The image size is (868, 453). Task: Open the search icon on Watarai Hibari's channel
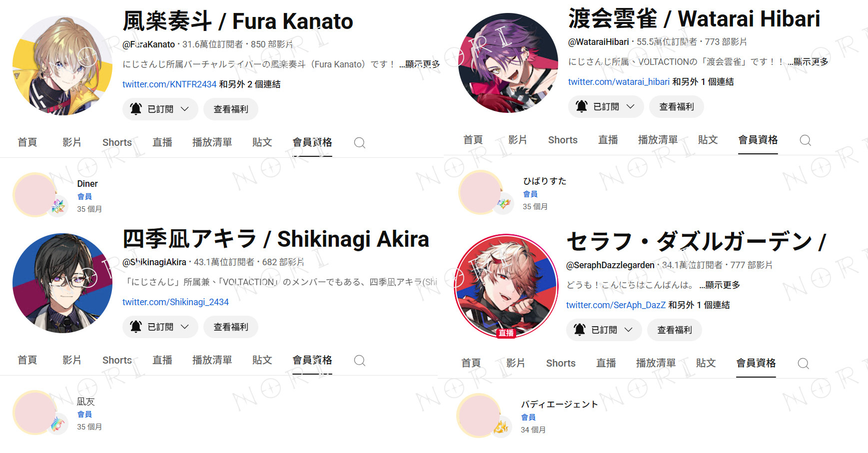[805, 140]
